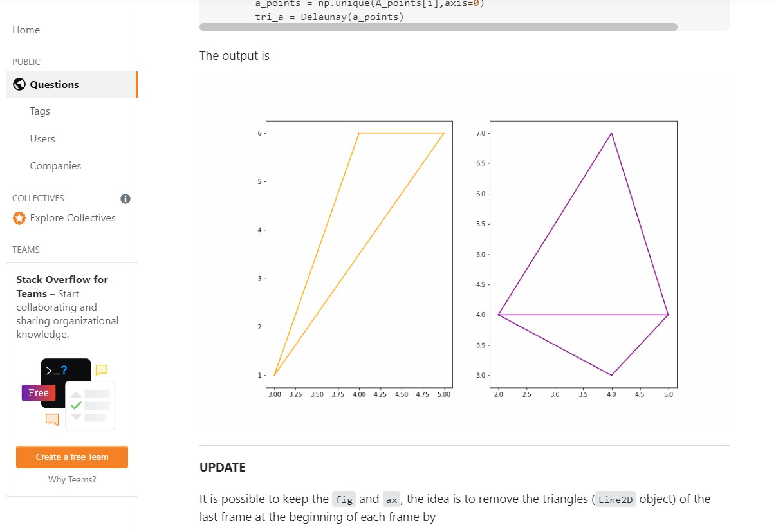Screen dimensions: 776x532
Task: Go to the Tags page
Action: (40, 111)
